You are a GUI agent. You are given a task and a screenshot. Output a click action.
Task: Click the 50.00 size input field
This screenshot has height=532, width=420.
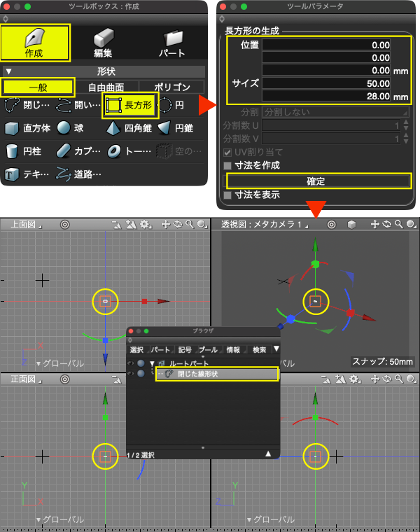point(326,83)
